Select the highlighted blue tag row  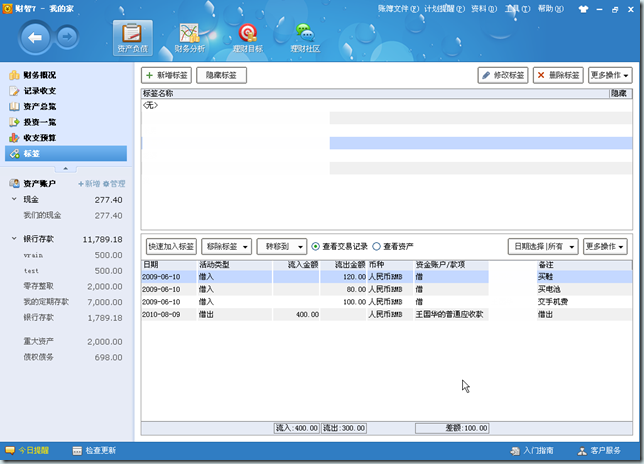[x=386, y=143]
